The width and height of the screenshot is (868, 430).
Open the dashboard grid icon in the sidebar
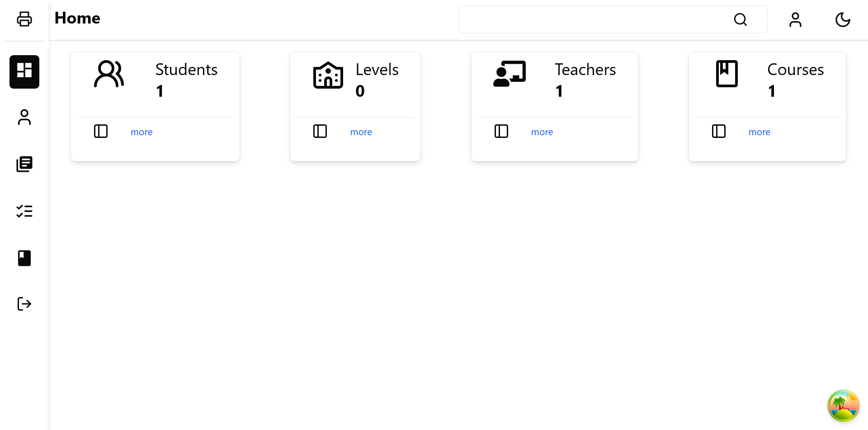click(x=24, y=71)
